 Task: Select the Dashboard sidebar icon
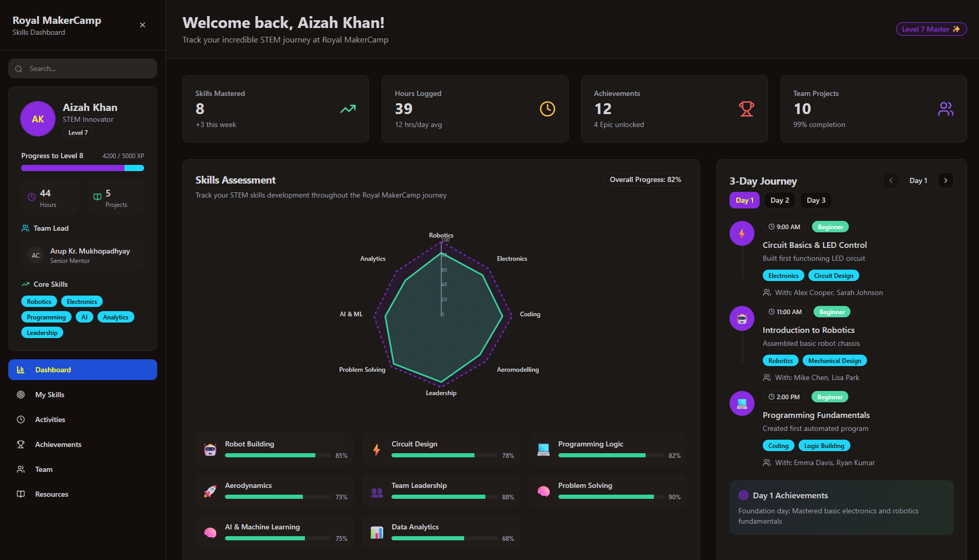21,369
